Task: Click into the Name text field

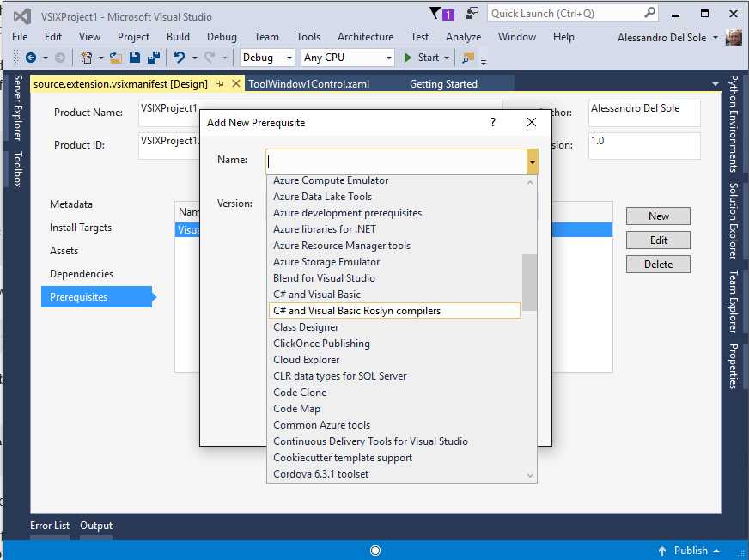Action: [x=397, y=162]
